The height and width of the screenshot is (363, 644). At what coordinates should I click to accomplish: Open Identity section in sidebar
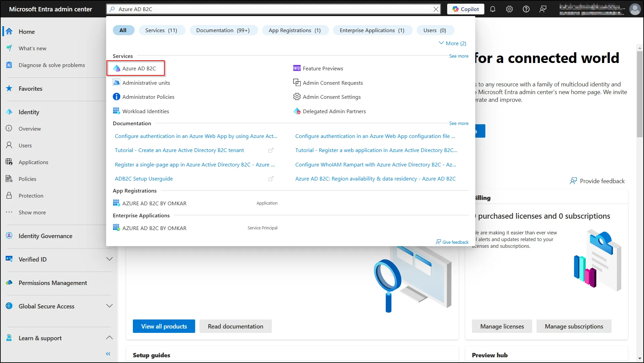[x=29, y=112]
